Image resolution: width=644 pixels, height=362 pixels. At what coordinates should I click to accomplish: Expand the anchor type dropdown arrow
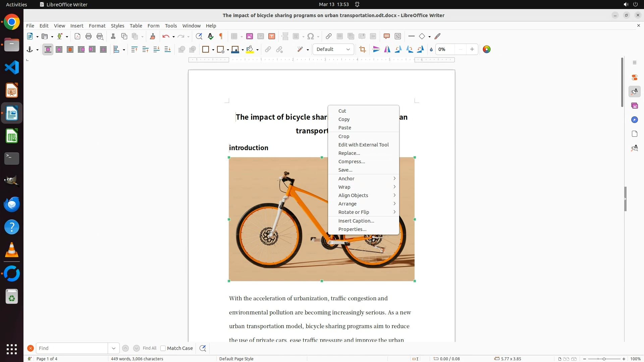(37, 50)
